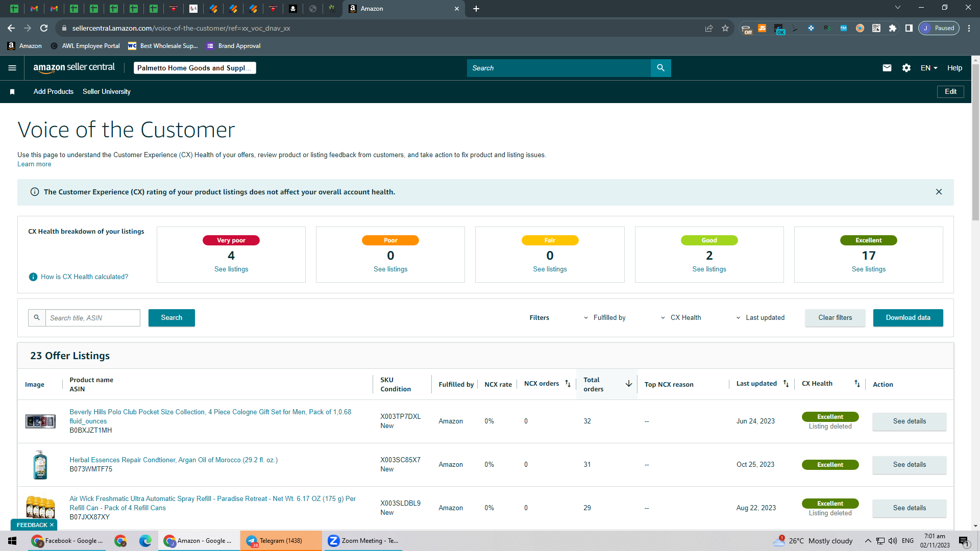The width and height of the screenshot is (980, 551).
Task: Click the Herbal Essences product thumbnail
Action: (x=40, y=465)
